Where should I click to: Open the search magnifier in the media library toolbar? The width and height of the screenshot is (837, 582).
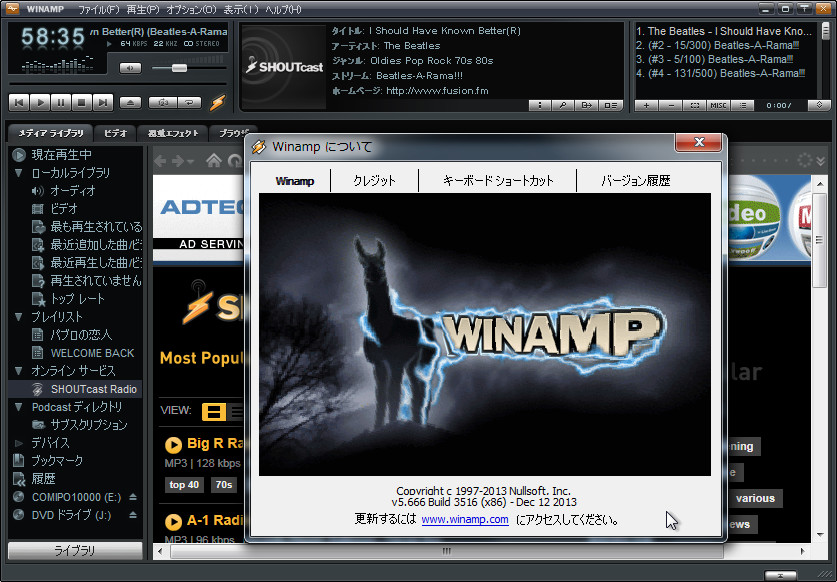(x=563, y=105)
